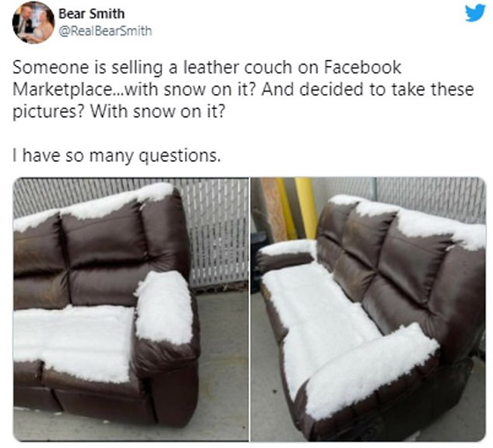Open the Bear Smith display name
This screenshot has width=493, height=448.
92,14
